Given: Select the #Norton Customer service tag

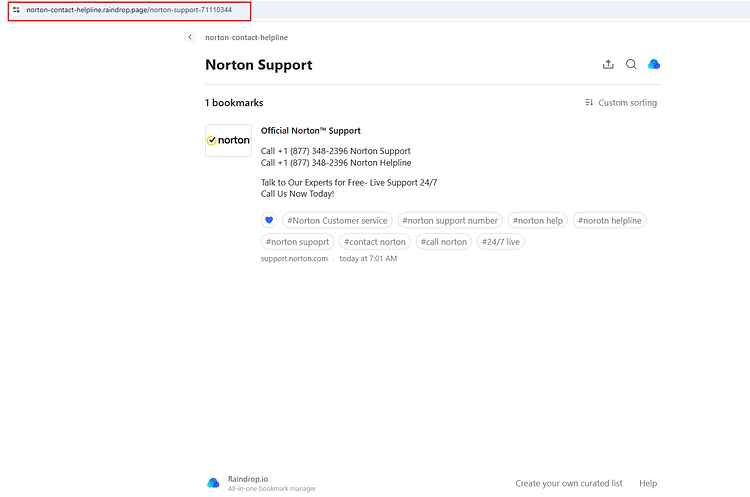Looking at the screenshot, I should click(337, 220).
